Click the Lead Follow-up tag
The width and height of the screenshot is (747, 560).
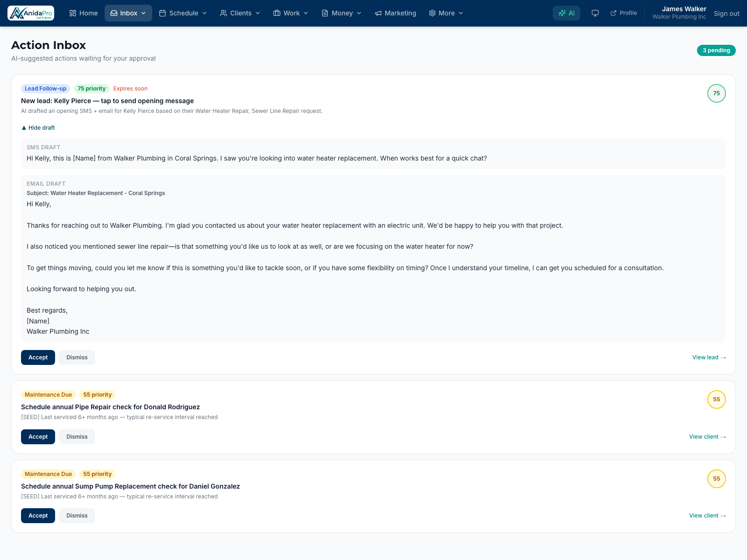click(45, 89)
